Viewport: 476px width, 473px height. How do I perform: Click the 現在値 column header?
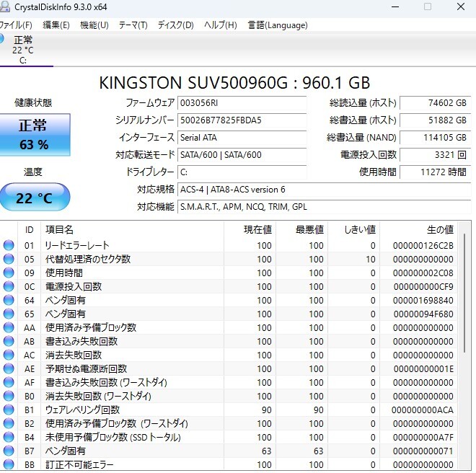click(x=250, y=229)
